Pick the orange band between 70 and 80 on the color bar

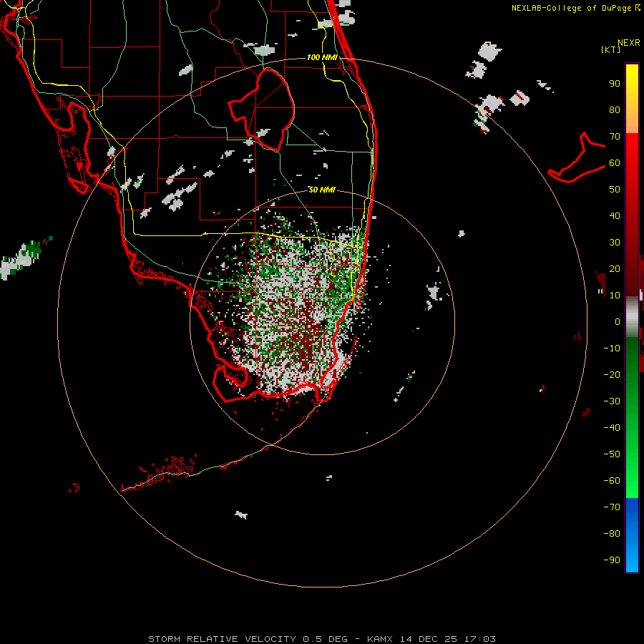pos(632,123)
